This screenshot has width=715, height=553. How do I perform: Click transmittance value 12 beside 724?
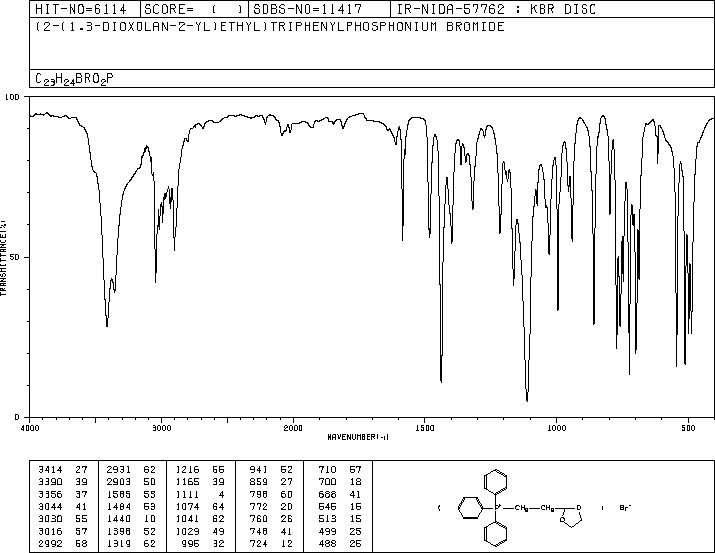287,544
